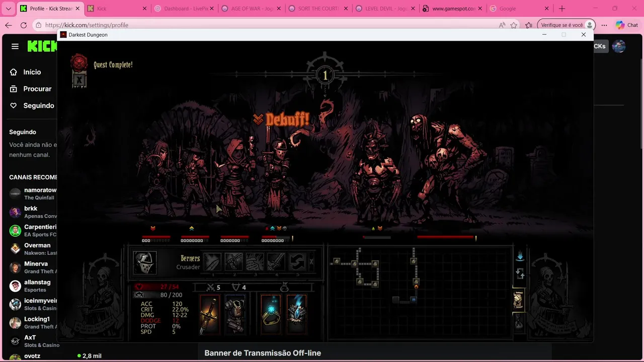Switch to the map scroll tab
This screenshot has width=644, height=362.
[518, 300]
